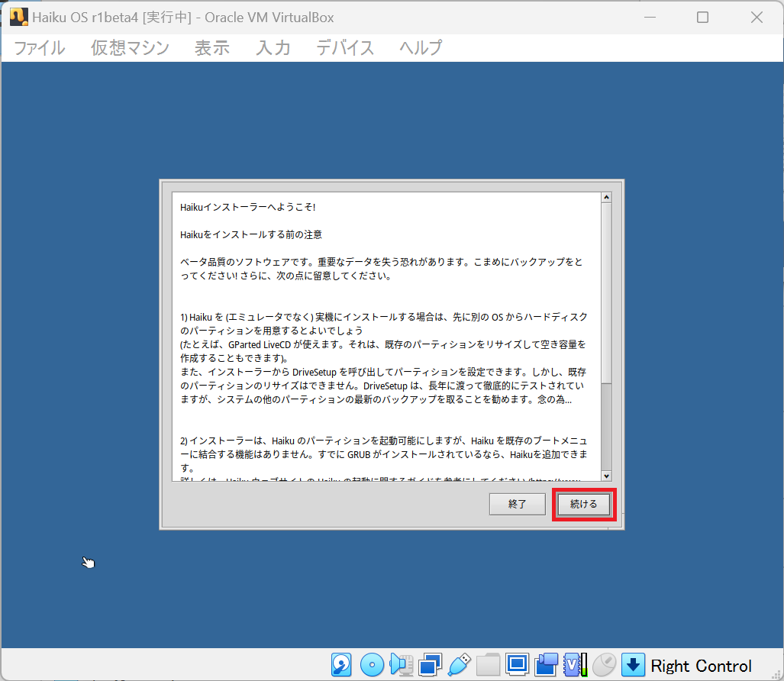Open the ヘルプ menu
The image size is (784, 681).
tap(421, 48)
